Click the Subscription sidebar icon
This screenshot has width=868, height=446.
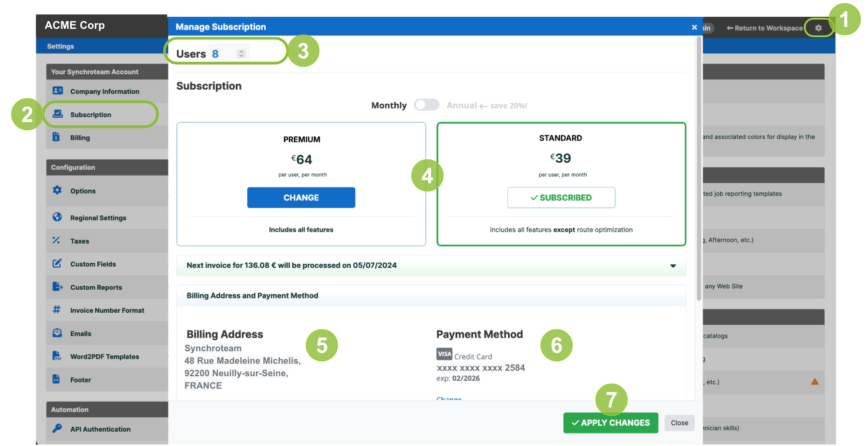[x=58, y=114]
